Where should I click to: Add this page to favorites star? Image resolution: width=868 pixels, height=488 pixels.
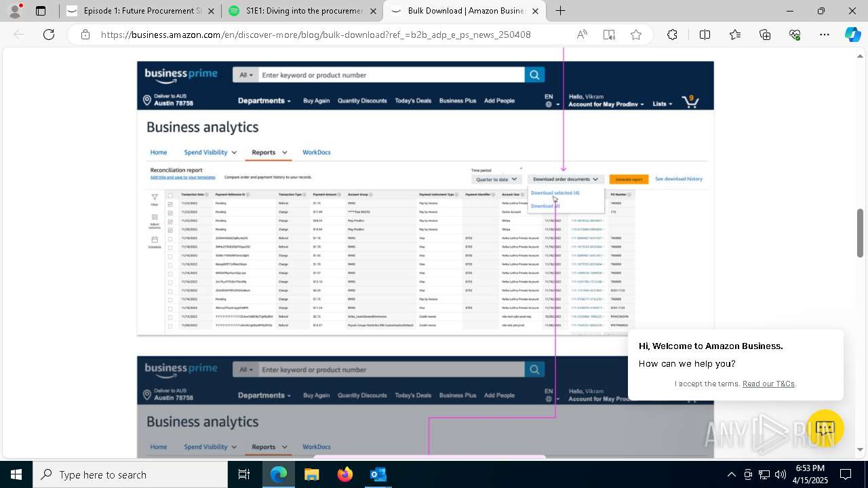(x=636, y=35)
